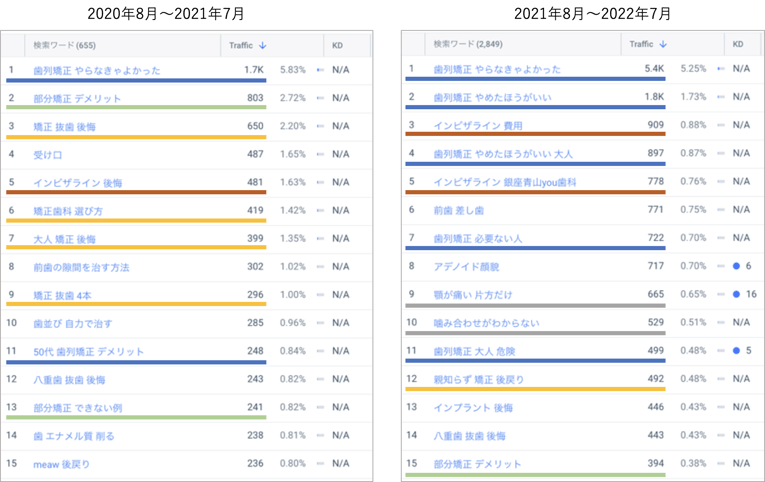Click traffic share 5.25%

coord(693,69)
